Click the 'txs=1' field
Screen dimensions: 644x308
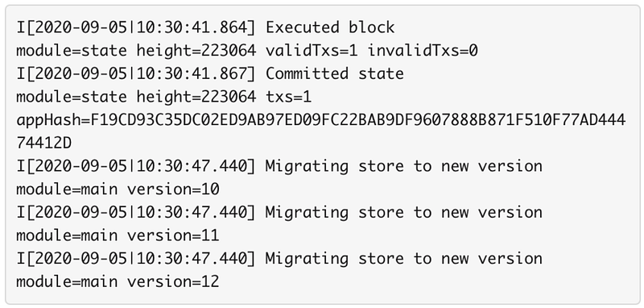(x=288, y=97)
